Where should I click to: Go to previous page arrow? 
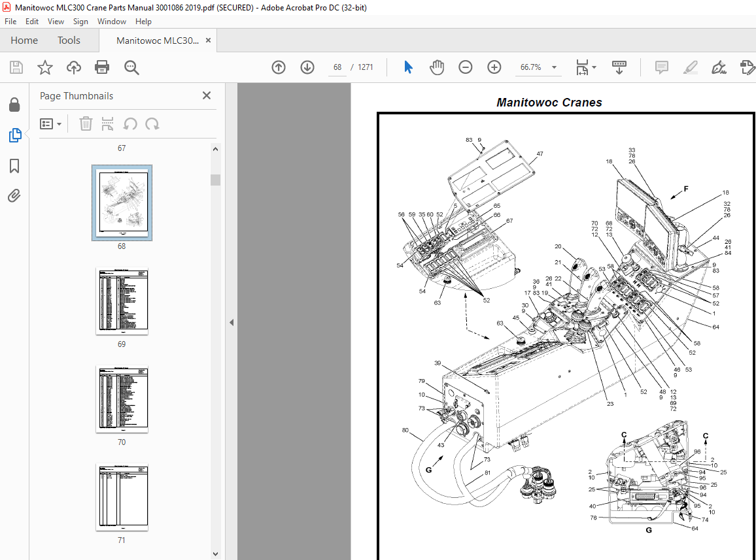point(279,67)
